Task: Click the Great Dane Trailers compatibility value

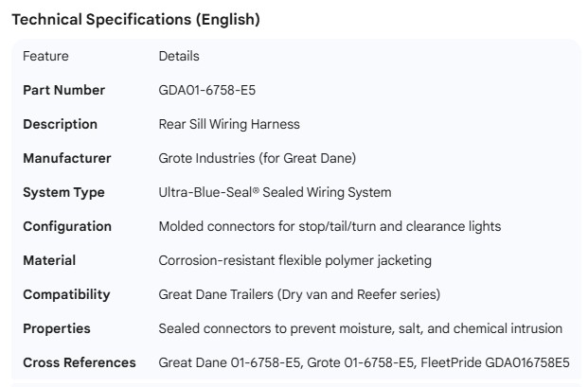Action: click(x=299, y=294)
